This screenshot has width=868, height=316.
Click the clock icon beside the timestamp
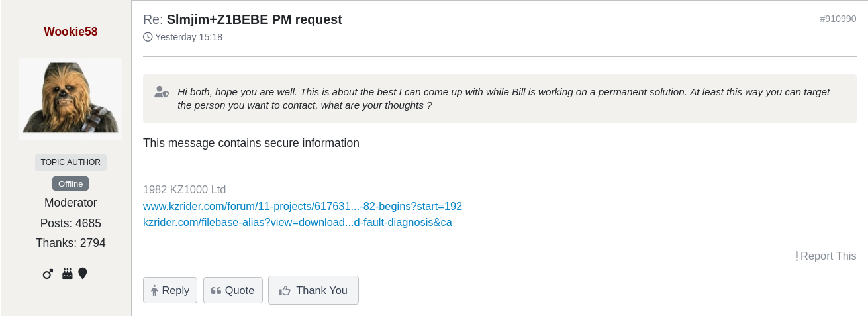(148, 37)
